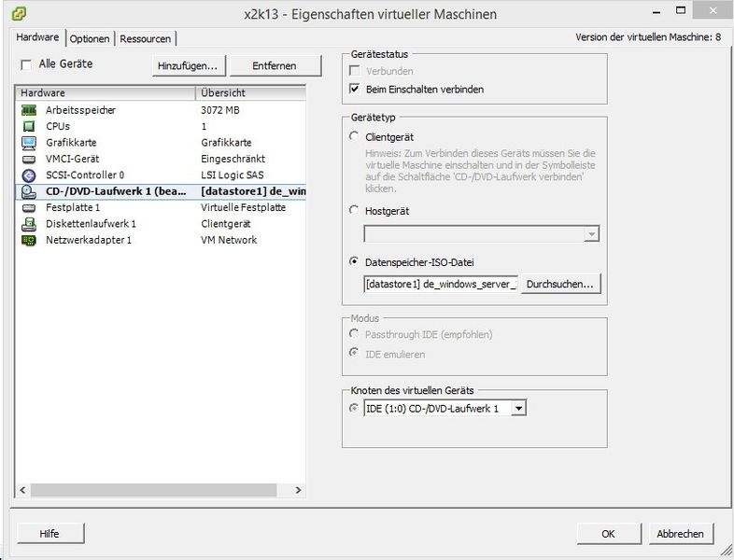The height and width of the screenshot is (560, 734).
Task: Click the Hardware column header
Action: (106, 93)
